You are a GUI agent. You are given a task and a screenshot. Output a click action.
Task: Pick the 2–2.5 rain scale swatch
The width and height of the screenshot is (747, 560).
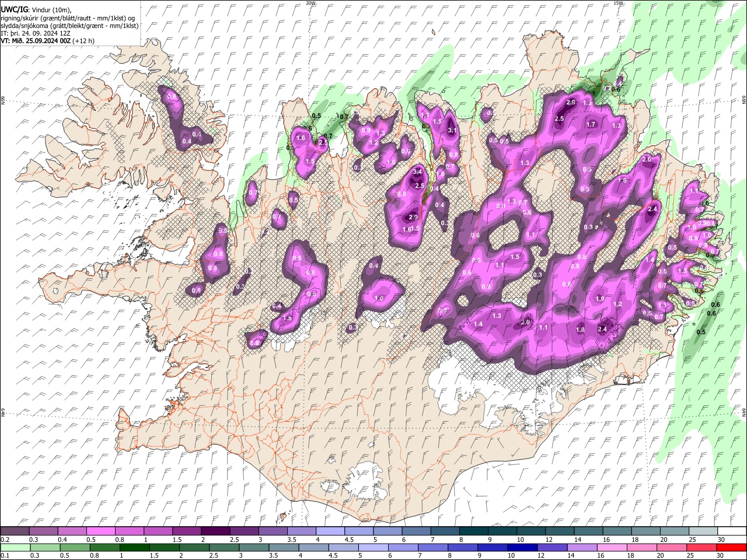194,547
